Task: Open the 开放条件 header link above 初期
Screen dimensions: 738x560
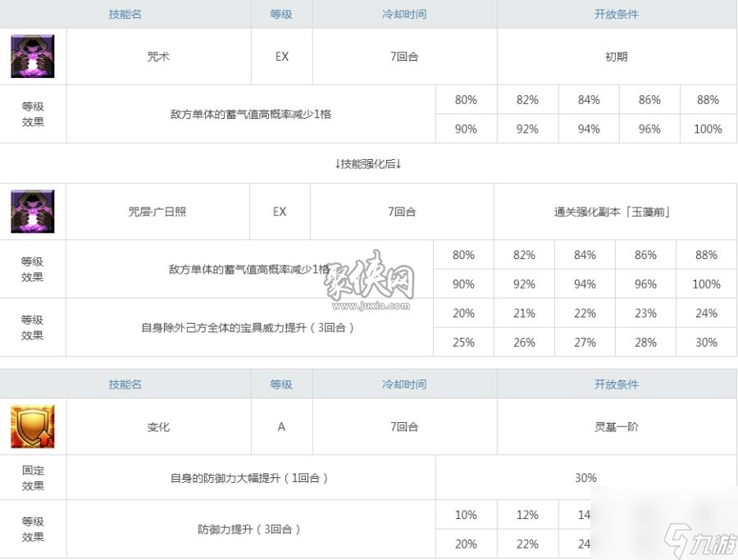Action: tap(616, 14)
